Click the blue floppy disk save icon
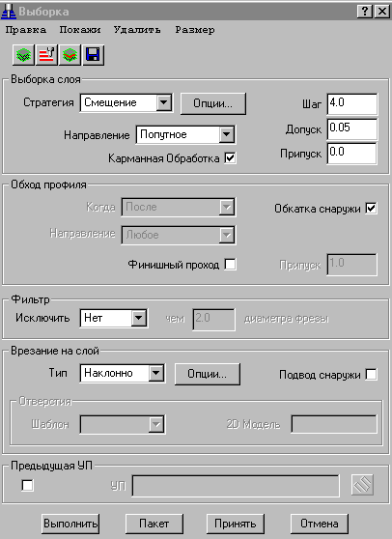392x539 pixels. tap(93, 55)
